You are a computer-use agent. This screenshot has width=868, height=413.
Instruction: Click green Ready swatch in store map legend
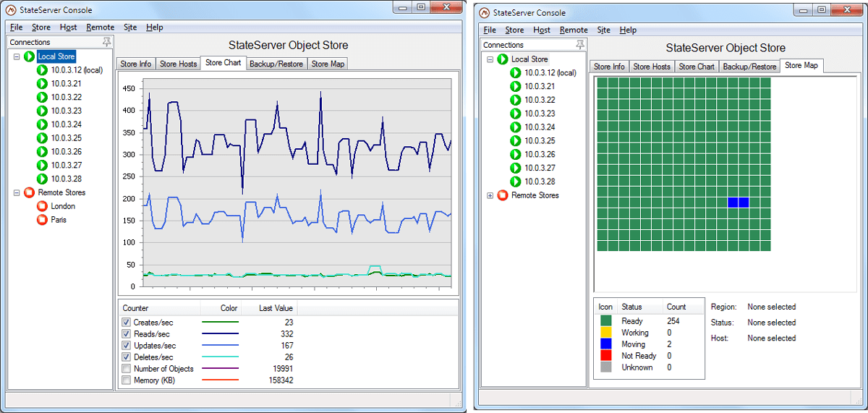[606, 321]
